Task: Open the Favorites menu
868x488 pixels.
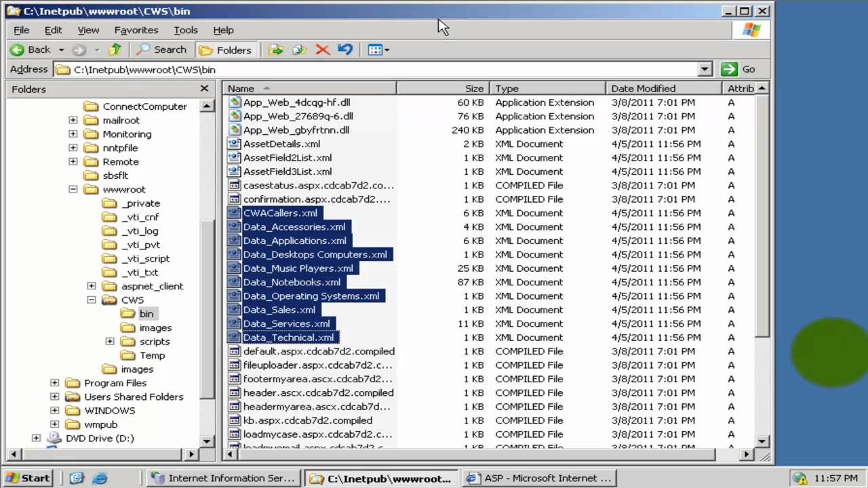Action: pyautogui.click(x=136, y=30)
